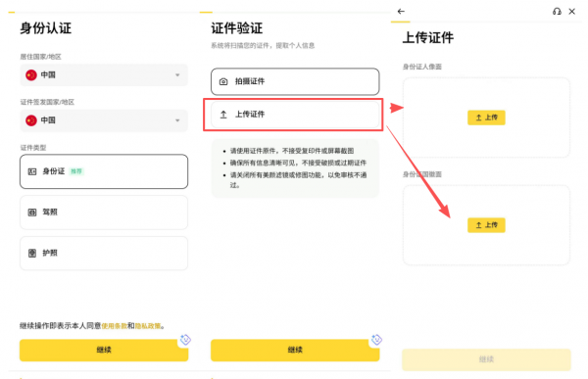This screenshot has width=588, height=379.
Task: Choose 拍摄证件 option
Action: click(295, 81)
